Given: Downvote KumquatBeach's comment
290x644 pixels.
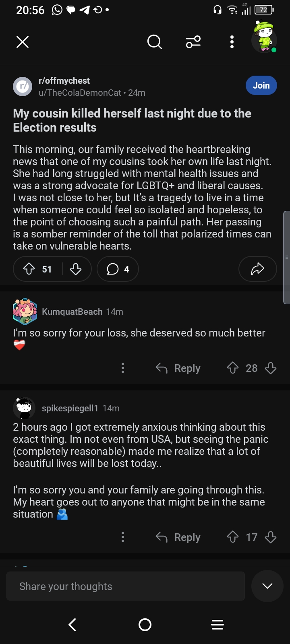Looking at the screenshot, I should (x=271, y=368).
